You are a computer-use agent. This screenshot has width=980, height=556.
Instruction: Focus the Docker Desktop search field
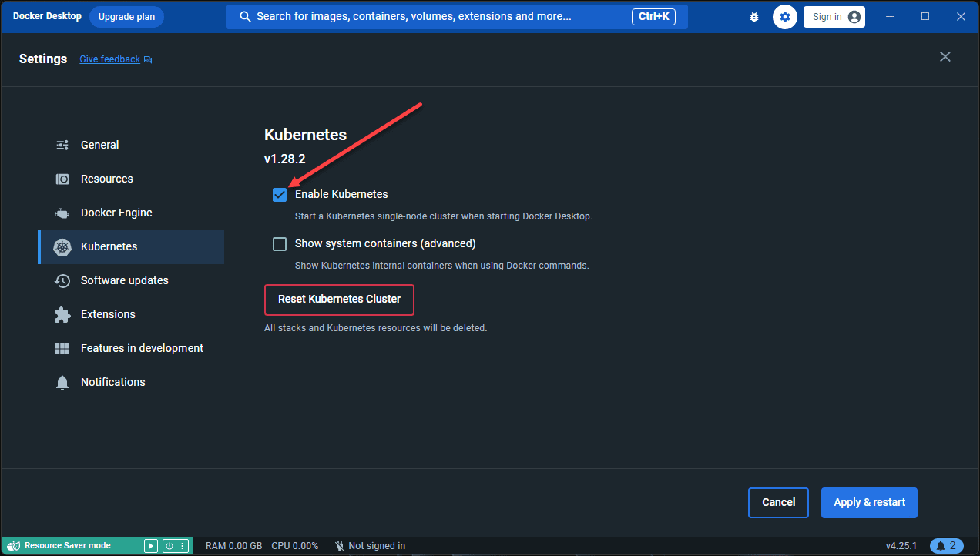click(456, 17)
